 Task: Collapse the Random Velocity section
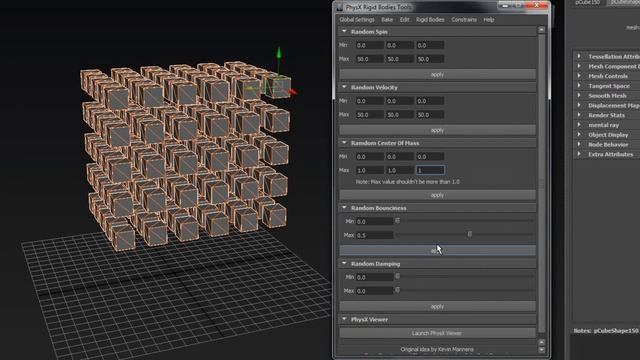click(344, 87)
